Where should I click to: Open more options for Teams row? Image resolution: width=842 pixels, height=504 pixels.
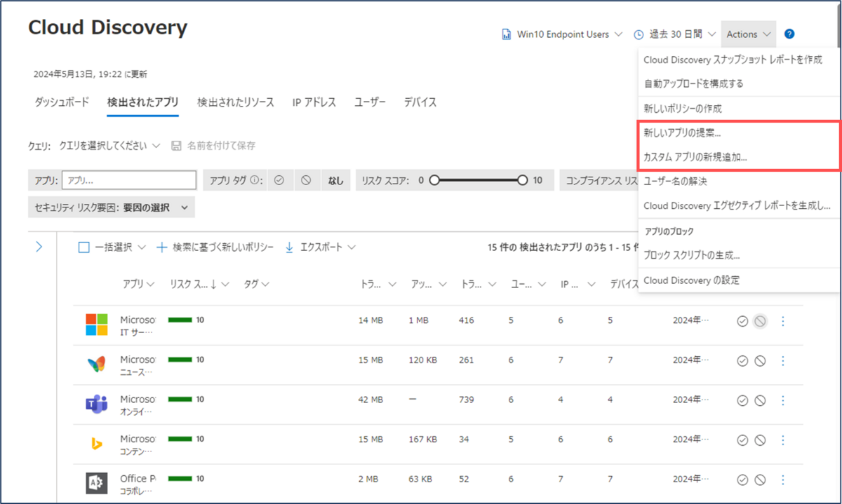[x=783, y=400]
